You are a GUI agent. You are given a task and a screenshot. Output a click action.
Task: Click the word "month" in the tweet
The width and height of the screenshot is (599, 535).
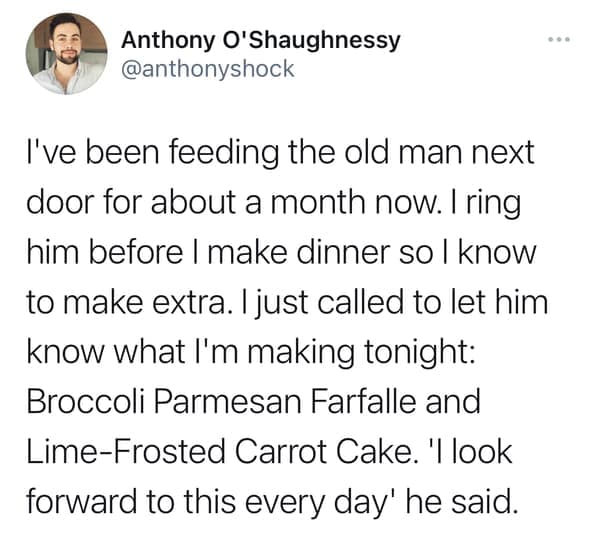318,203
